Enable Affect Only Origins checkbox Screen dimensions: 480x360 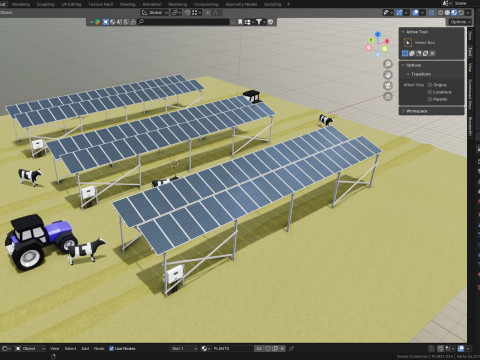click(430, 85)
